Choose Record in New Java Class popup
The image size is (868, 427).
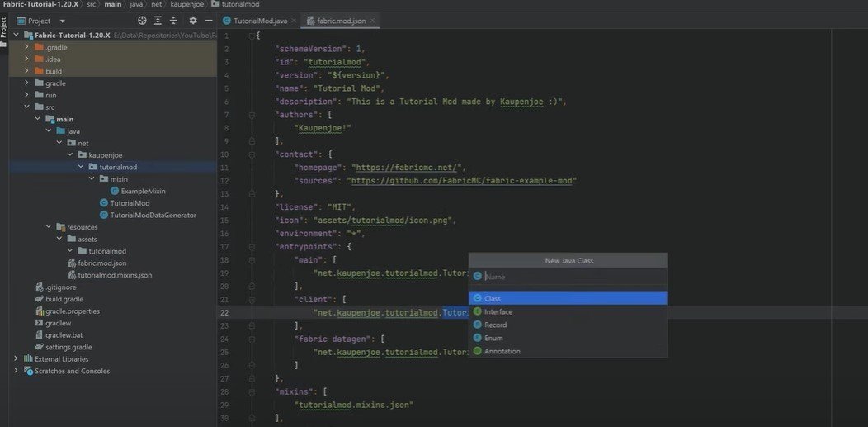(x=568, y=325)
